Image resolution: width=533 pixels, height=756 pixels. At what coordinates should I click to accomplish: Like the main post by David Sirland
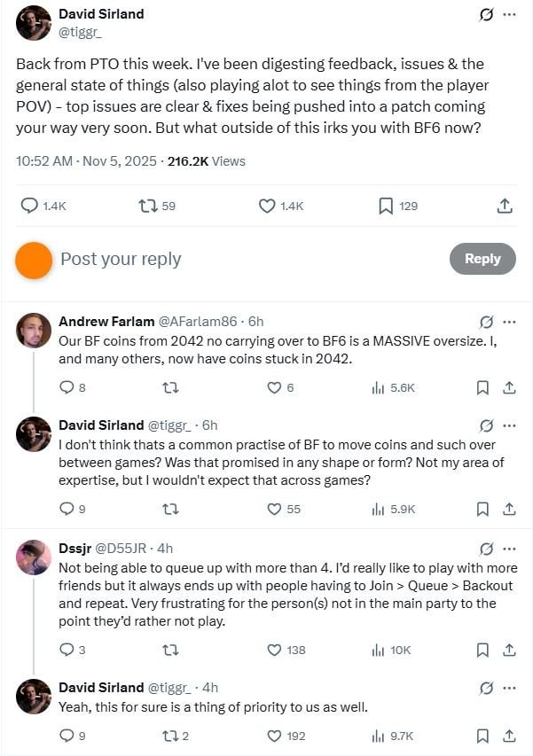pyautogui.click(x=267, y=206)
